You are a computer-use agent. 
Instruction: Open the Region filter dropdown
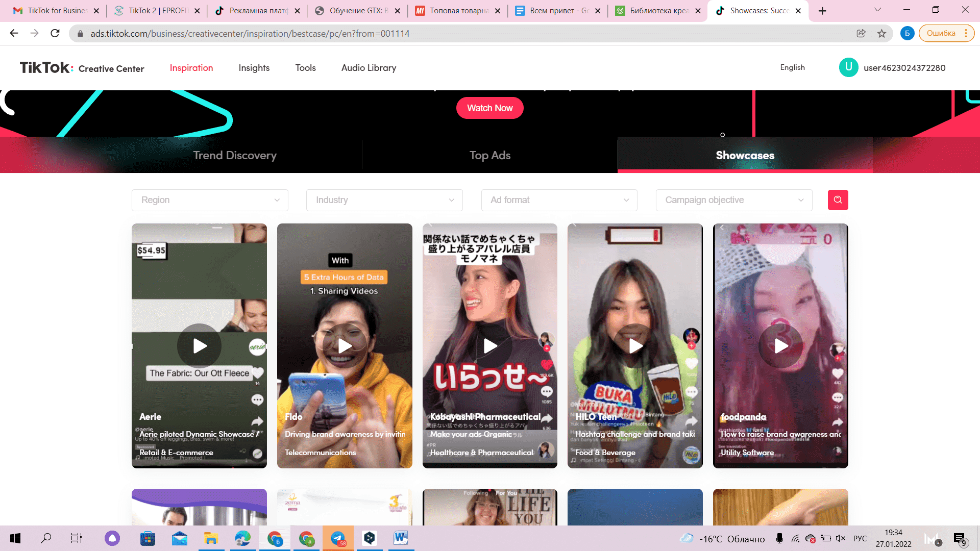[210, 200]
